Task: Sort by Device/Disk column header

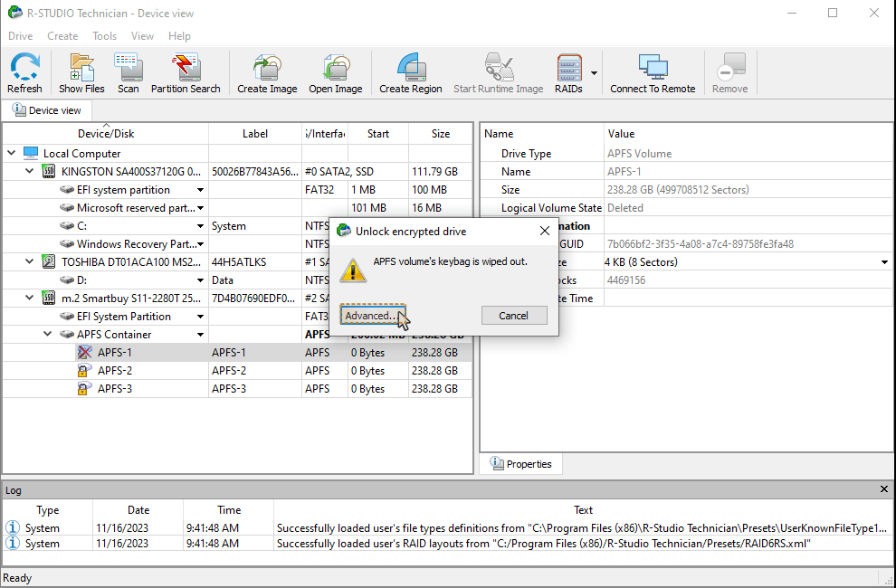Action: [106, 134]
